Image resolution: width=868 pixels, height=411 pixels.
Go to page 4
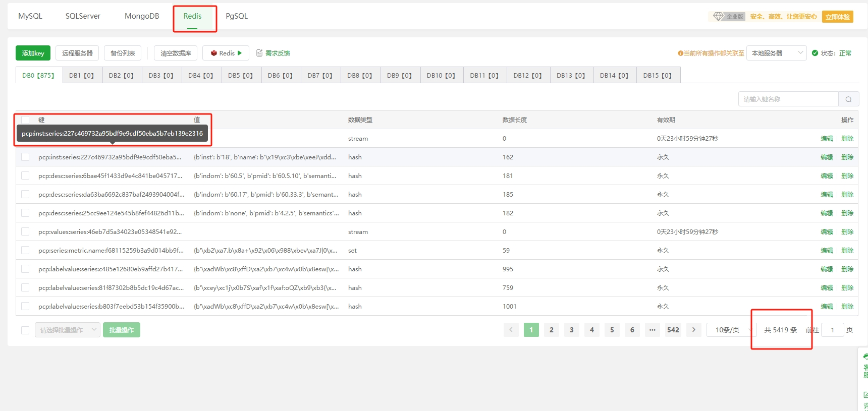(x=592, y=330)
